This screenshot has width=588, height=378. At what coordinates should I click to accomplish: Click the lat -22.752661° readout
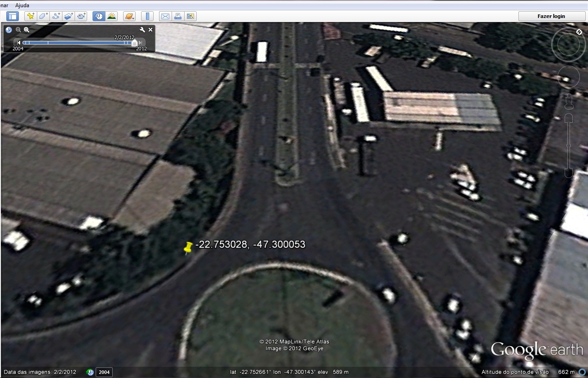pyautogui.click(x=250, y=372)
